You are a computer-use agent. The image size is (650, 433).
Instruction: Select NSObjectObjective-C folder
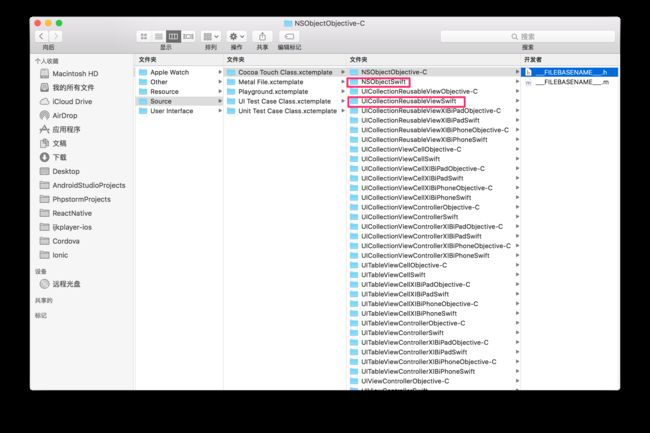point(434,72)
